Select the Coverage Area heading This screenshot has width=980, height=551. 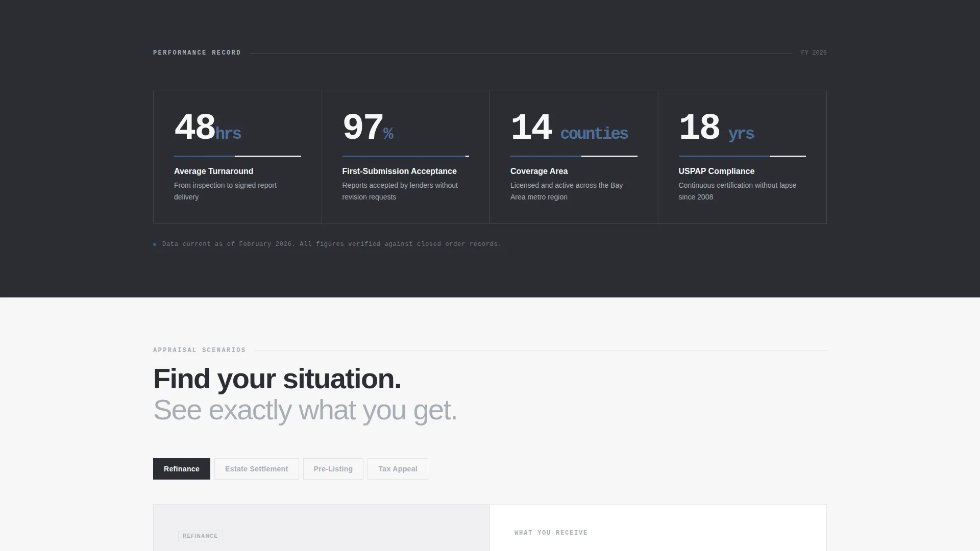pyautogui.click(x=539, y=171)
